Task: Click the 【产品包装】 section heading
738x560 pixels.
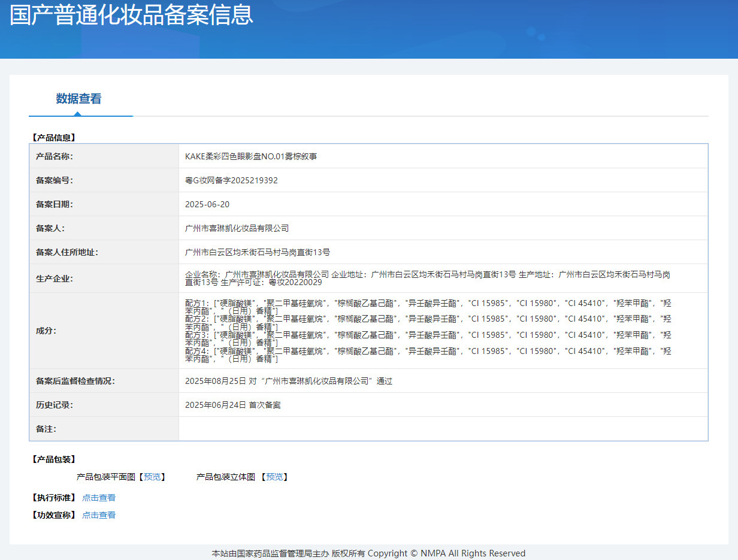Action: coord(53,459)
